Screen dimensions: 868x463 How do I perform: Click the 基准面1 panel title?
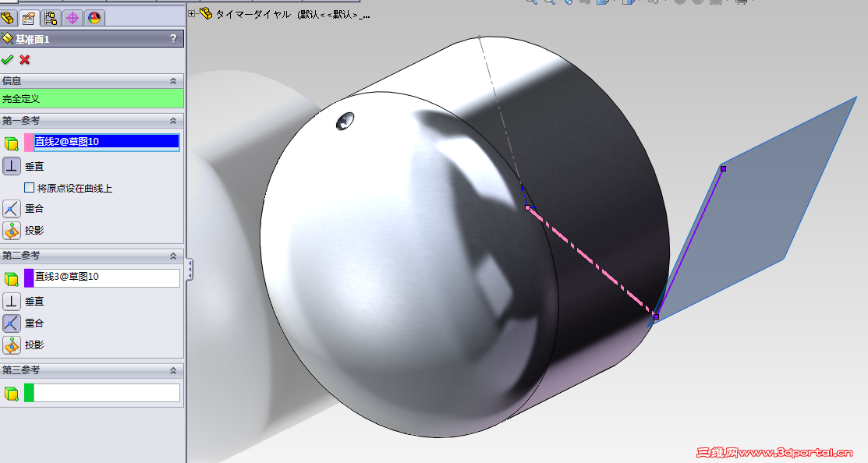(33, 39)
